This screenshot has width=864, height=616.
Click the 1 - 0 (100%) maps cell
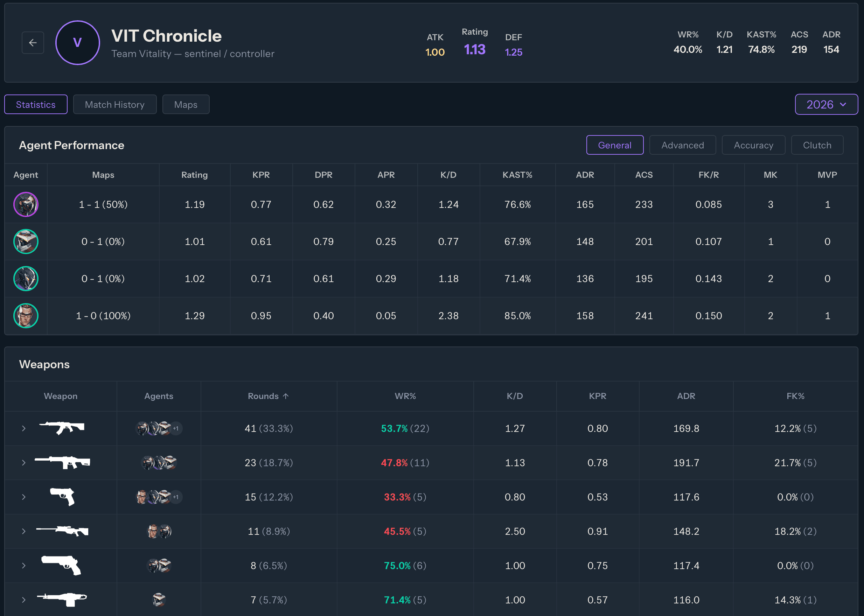click(x=103, y=316)
